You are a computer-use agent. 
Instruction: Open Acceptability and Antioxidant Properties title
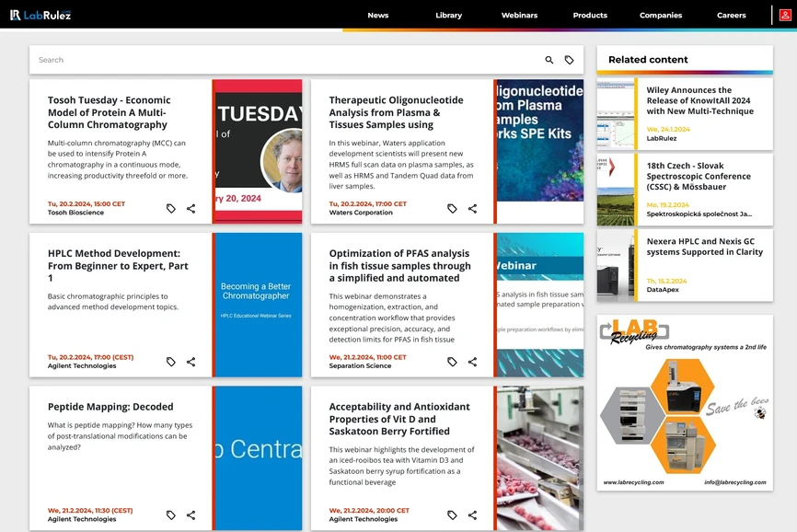399,419
